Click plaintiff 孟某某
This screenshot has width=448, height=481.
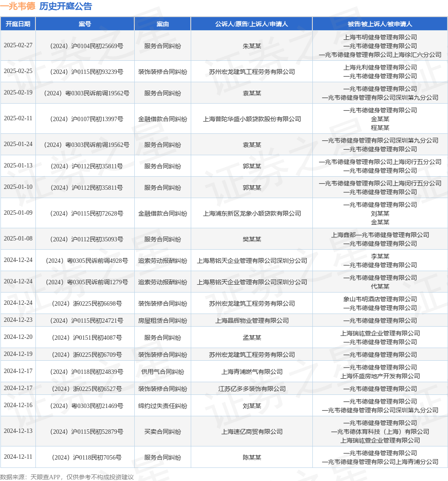click(x=252, y=338)
